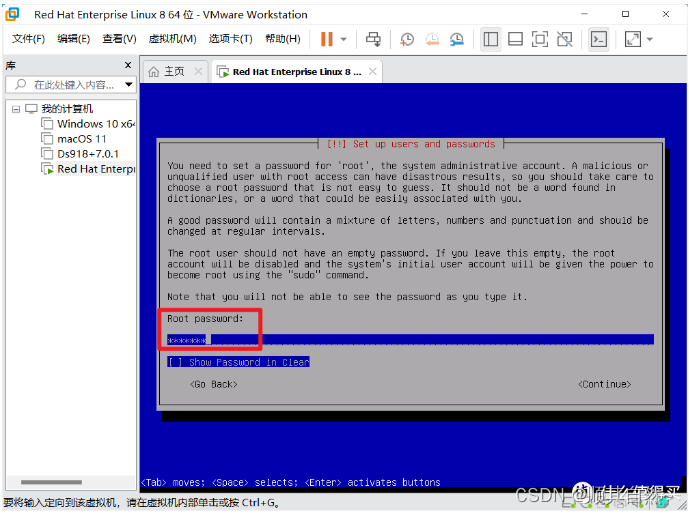Close the 库 library panel
The width and height of the screenshot is (689, 515).
pos(128,65)
